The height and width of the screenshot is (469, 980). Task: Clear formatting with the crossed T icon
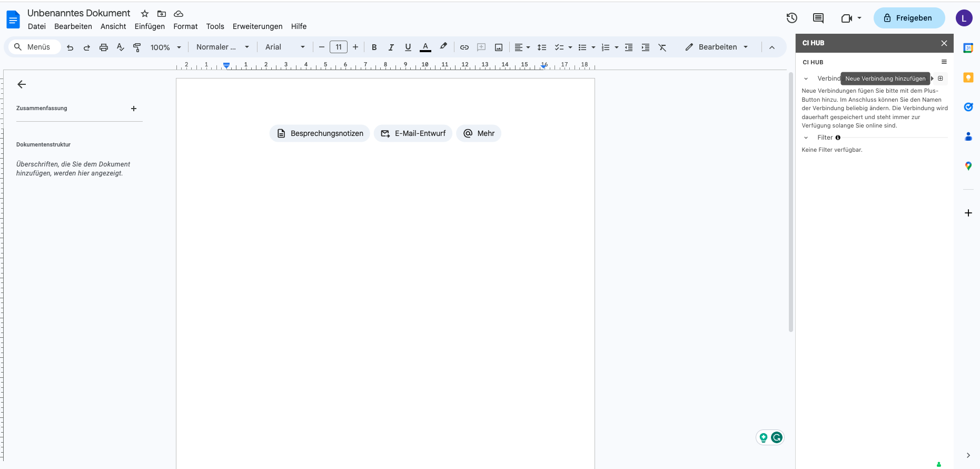(x=662, y=47)
